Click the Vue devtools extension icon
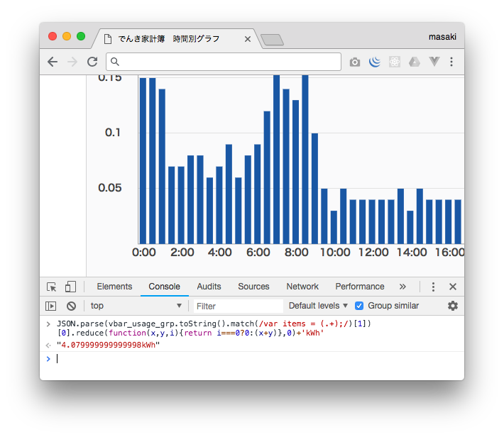504x437 pixels. pos(434,62)
